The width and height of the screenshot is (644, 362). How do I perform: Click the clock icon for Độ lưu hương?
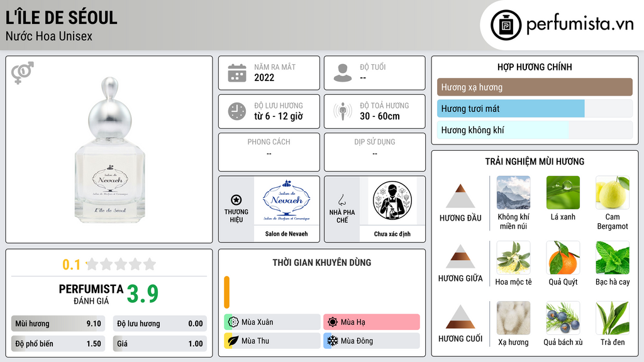[237, 111]
